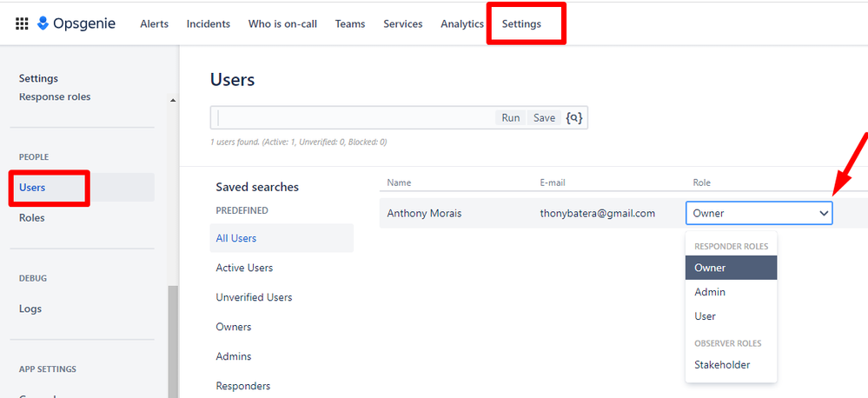Open the app switcher grid icon
Screen dimensions: 868x398
point(22,23)
